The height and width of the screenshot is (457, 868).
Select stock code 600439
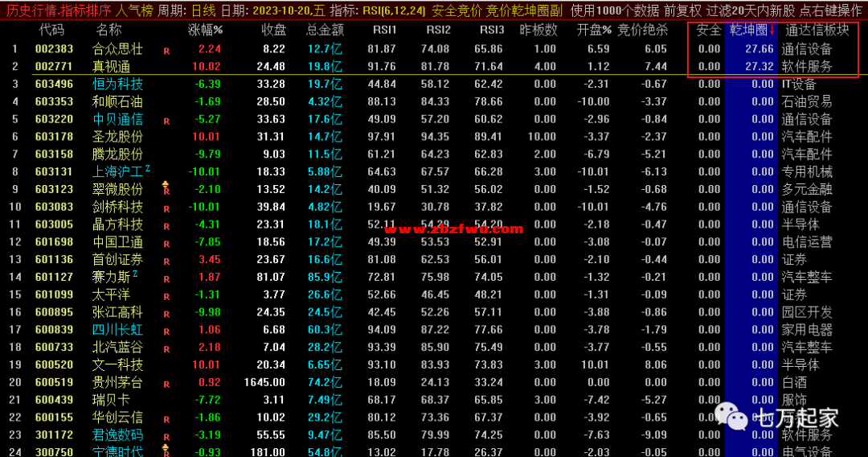[54, 400]
